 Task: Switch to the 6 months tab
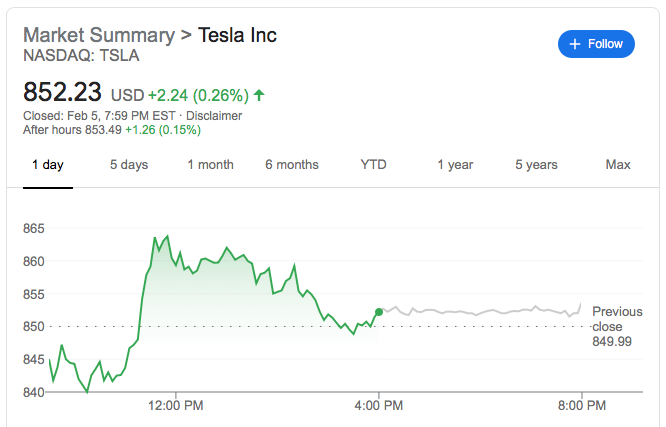(x=292, y=165)
